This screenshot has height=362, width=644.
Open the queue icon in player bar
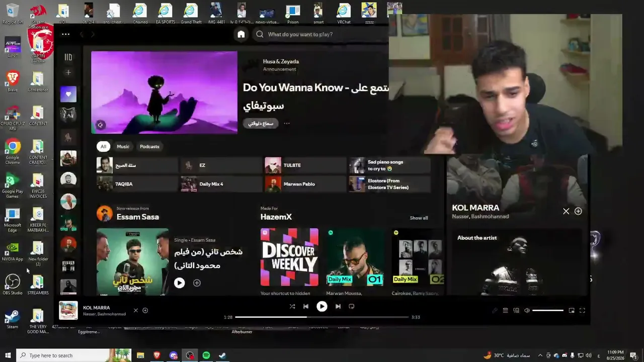(x=505, y=311)
